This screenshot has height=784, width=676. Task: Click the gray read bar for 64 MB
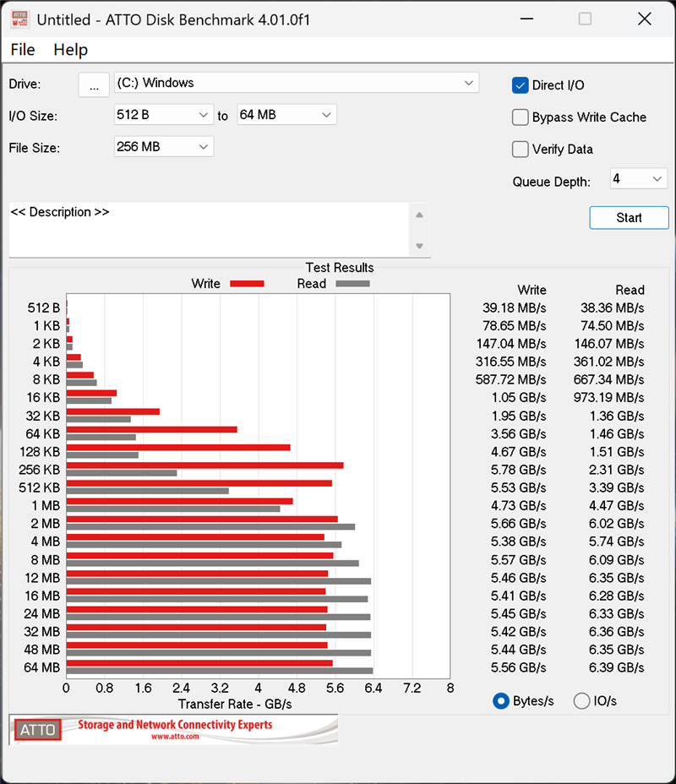point(220,671)
